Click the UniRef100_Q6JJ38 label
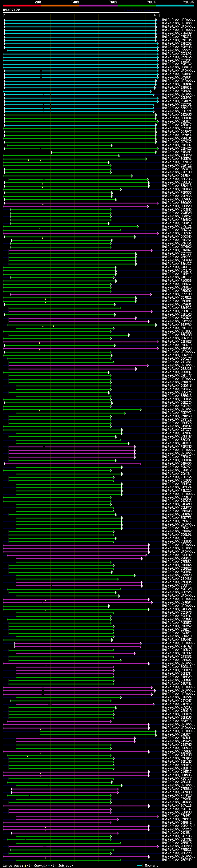This screenshot has height=868, width=197. (177, 369)
